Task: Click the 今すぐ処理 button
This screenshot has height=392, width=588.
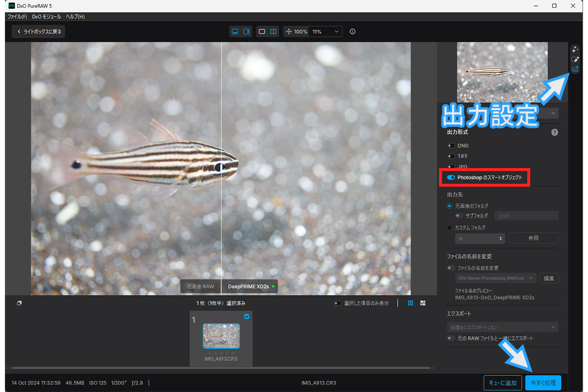Action: pyautogui.click(x=543, y=383)
